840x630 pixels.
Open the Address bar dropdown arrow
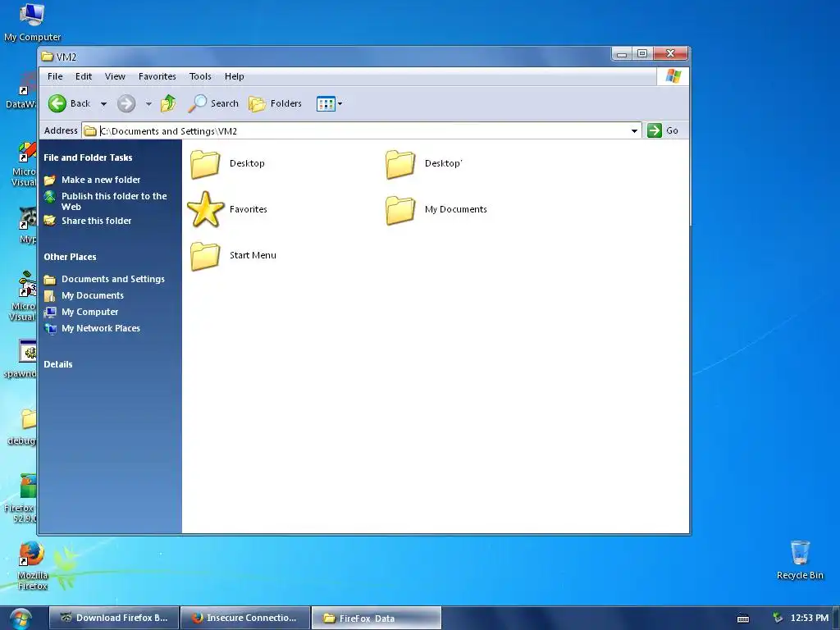(634, 130)
